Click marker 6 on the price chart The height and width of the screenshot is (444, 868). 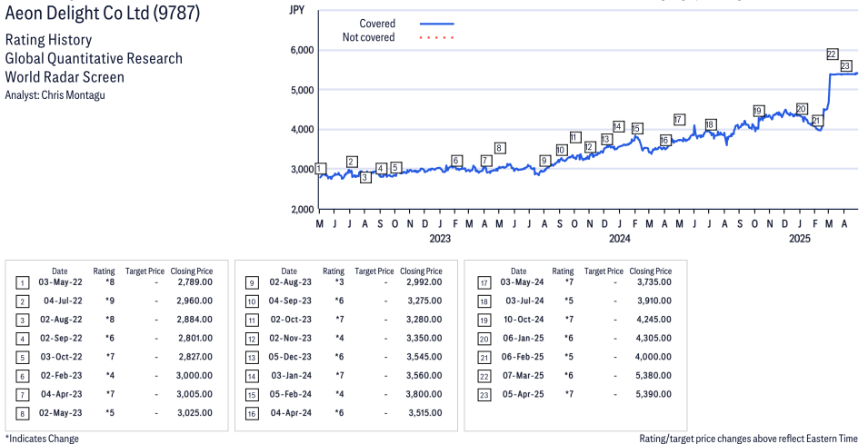pyautogui.click(x=456, y=161)
